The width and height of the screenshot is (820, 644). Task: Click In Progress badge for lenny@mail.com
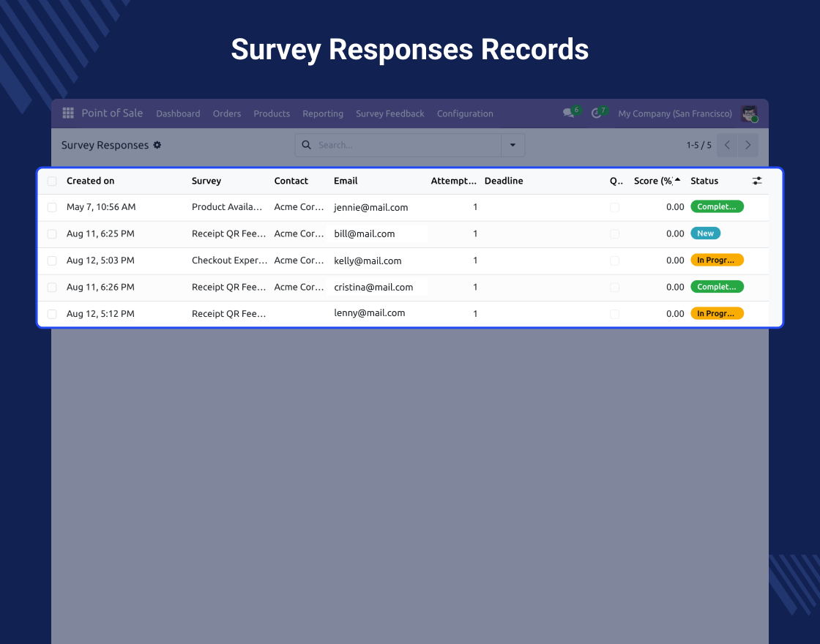pyautogui.click(x=717, y=313)
